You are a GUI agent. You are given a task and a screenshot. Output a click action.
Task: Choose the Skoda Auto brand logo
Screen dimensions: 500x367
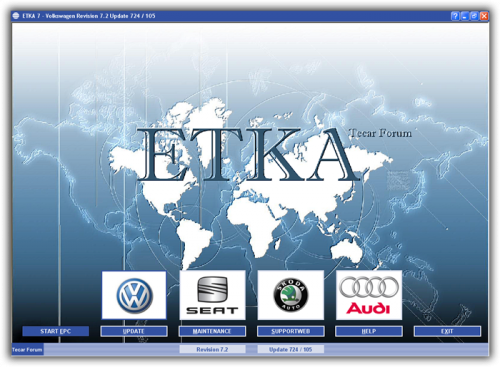(x=291, y=295)
